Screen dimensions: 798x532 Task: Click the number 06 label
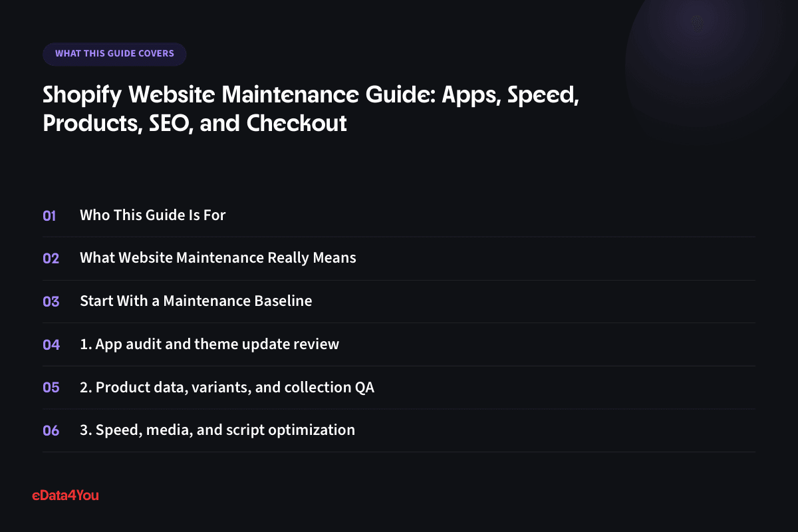click(x=51, y=430)
